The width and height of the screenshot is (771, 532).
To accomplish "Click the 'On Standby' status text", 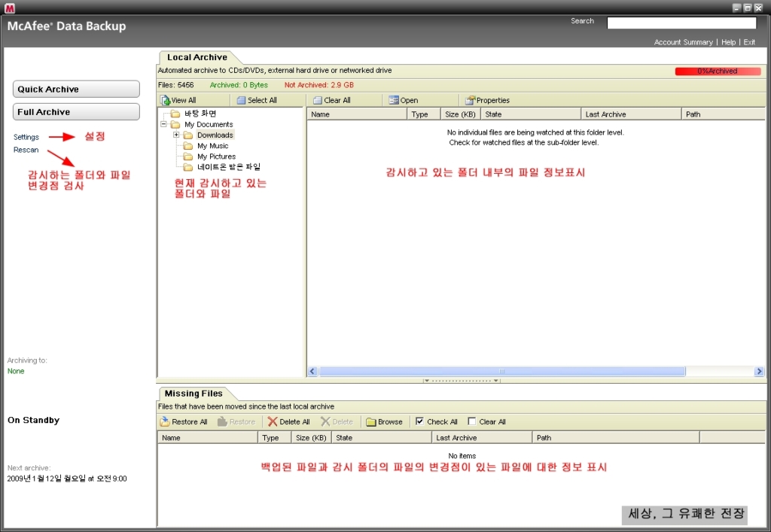I will 33,420.
